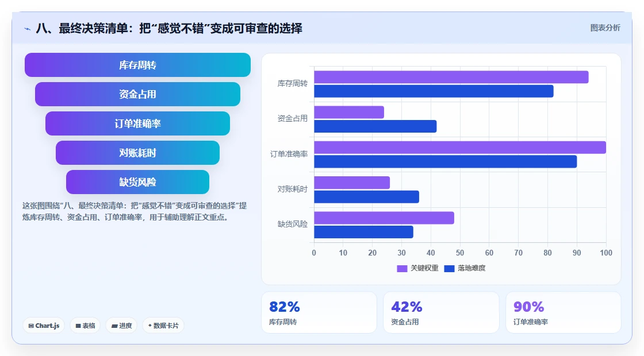The height and width of the screenshot is (356, 644).
Task: Select the 缺货风险 funnel stage
Action: point(137,182)
